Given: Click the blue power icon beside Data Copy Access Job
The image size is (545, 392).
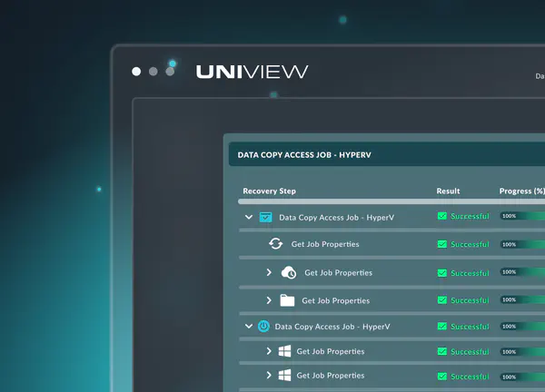Looking at the screenshot, I should (263, 327).
